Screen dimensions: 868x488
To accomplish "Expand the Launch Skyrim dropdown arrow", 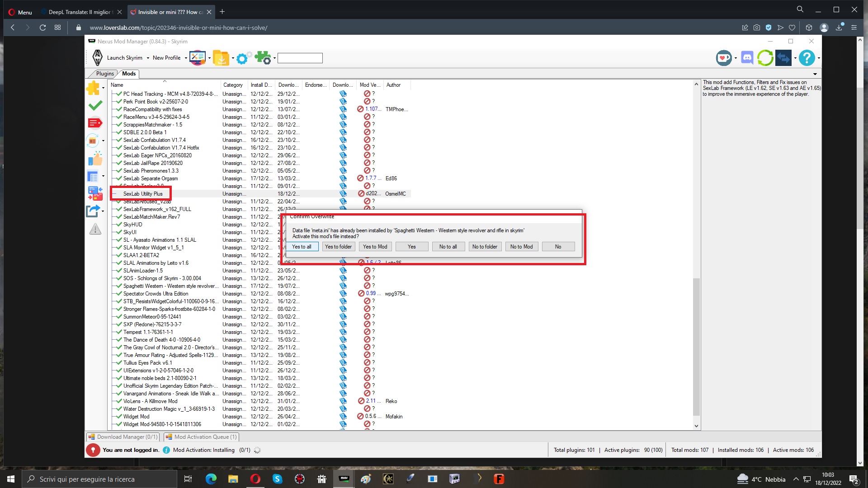I will [x=147, y=58].
